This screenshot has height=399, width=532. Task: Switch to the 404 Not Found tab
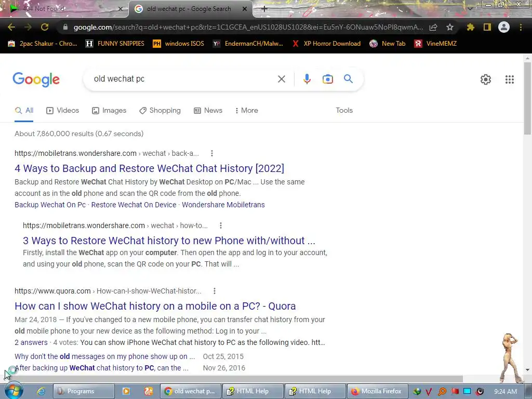click(x=64, y=9)
